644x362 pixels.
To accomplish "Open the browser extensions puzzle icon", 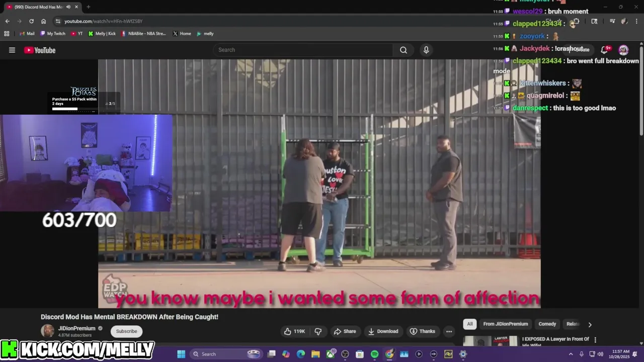I will pos(576,21).
